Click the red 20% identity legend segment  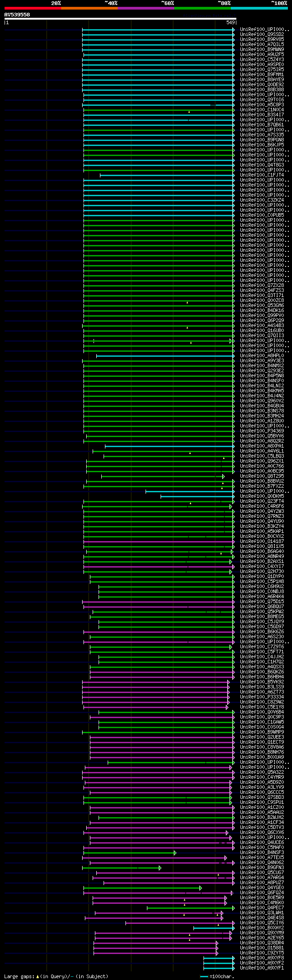[32, 8]
